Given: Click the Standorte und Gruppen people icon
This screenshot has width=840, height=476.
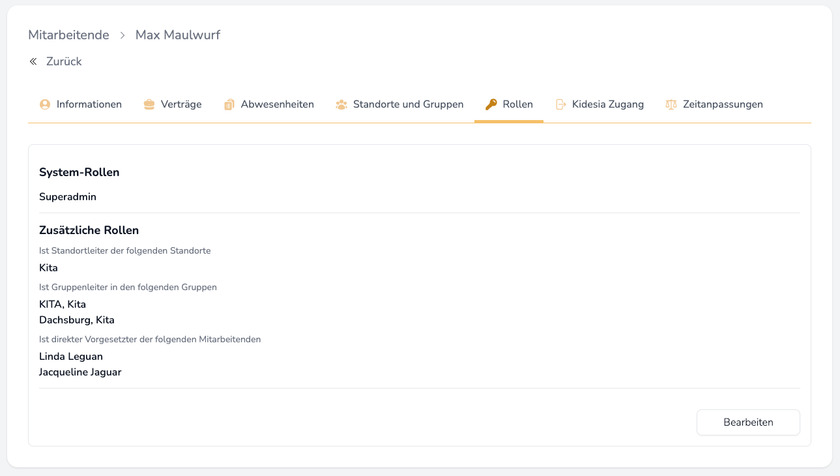Looking at the screenshot, I should click(x=341, y=104).
